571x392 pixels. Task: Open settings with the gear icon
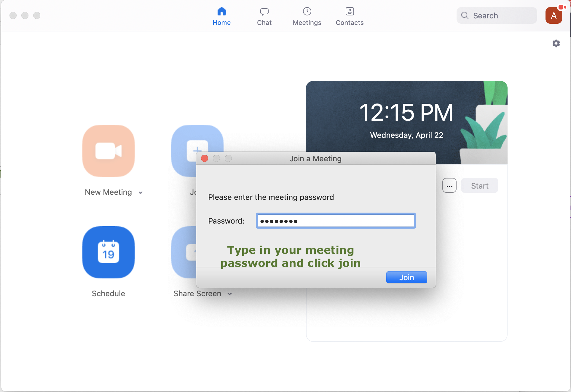[x=556, y=44]
